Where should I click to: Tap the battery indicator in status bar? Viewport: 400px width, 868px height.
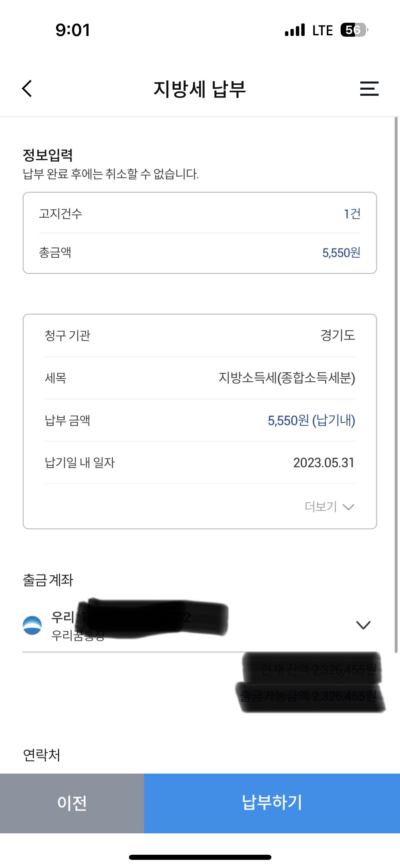354,30
